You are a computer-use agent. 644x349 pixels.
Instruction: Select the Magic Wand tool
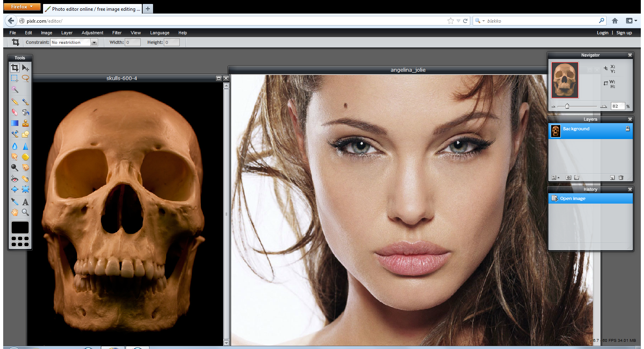tap(15, 89)
